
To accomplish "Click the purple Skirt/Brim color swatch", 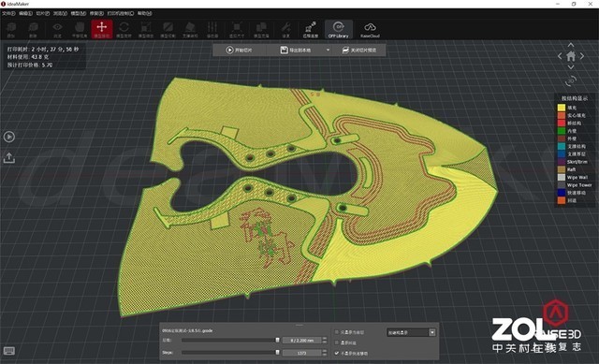I will tap(562, 162).
